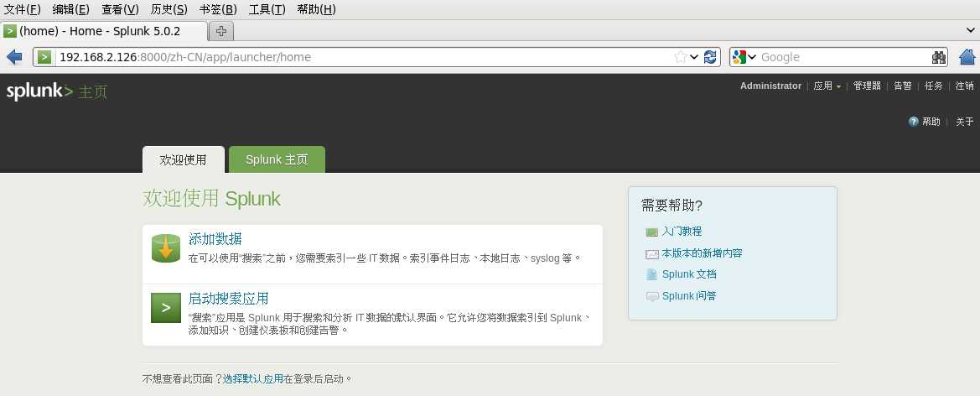Click favicon on the Splunk browser tab
This screenshot has height=396, width=980.
click(10, 31)
